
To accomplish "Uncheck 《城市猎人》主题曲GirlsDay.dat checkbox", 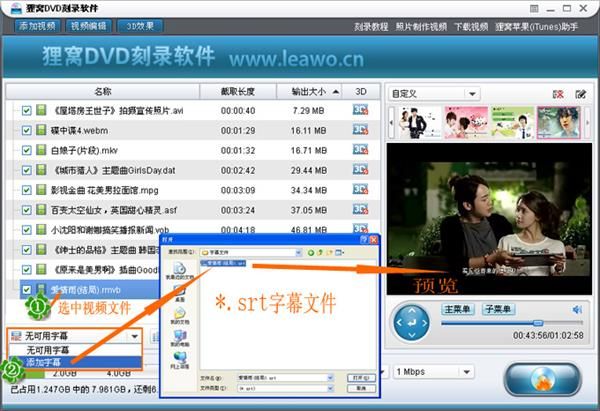I will (26, 170).
